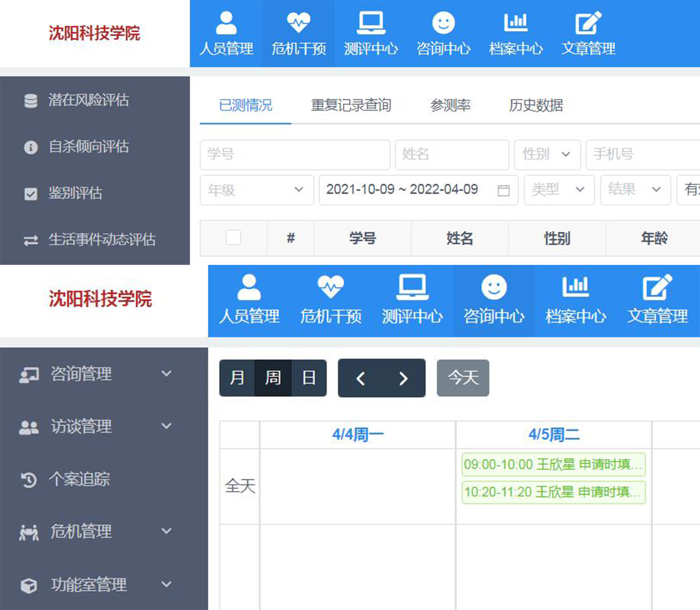The width and height of the screenshot is (700, 610).
Task: Open calendar icon in date range field
Action: pos(503,190)
